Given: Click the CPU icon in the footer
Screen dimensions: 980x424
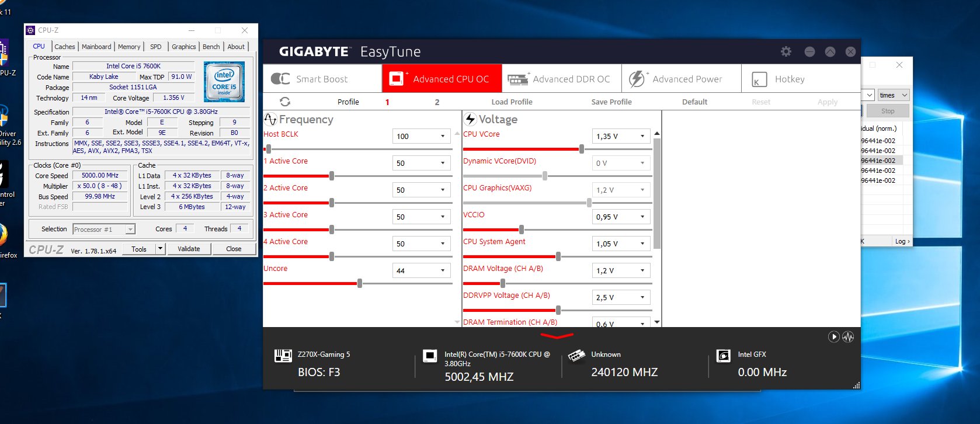Looking at the screenshot, I should pos(429,356).
